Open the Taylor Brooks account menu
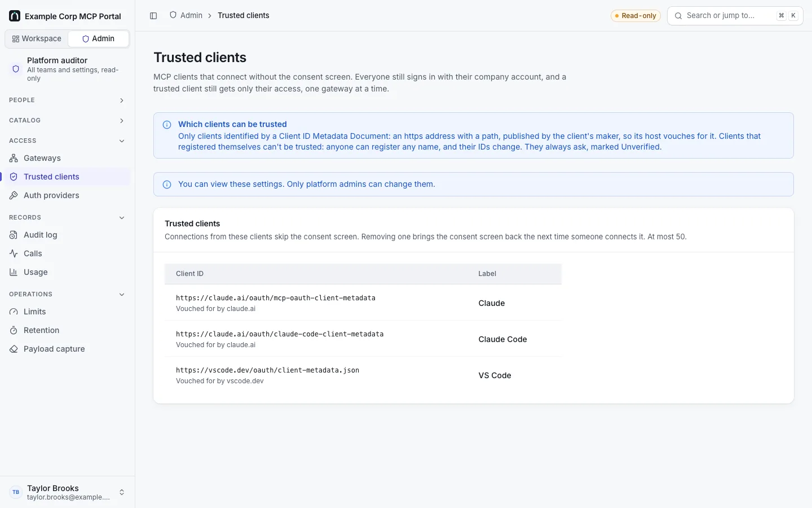This screenshot has height=508, width=812. point(67,492)
